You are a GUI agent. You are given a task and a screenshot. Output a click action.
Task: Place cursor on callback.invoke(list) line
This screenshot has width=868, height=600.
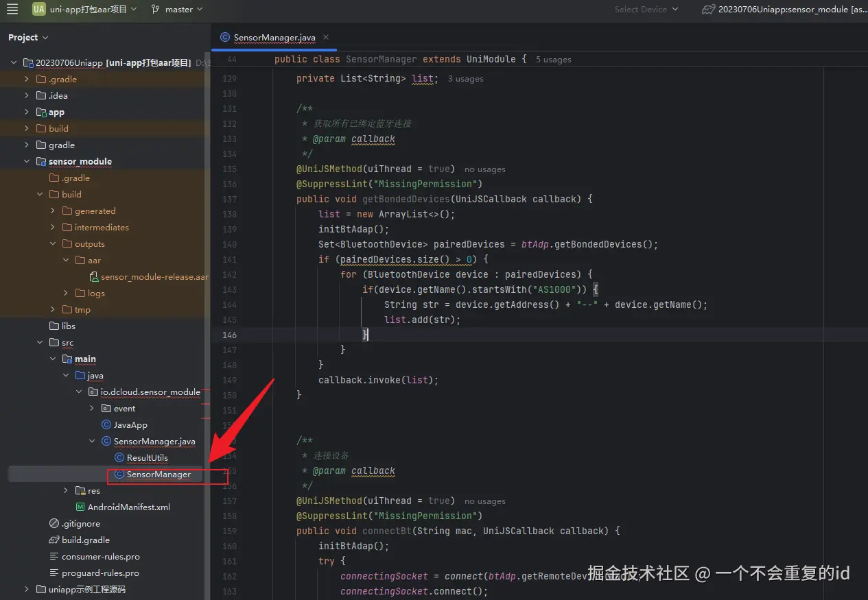(x=378, y=380)
